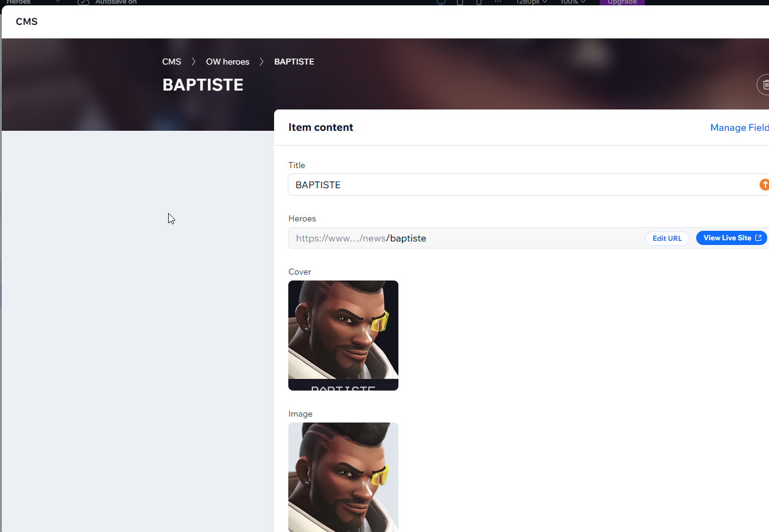Click the Title field label
The height and width of the screenshot is (532, 769).
click(297, 165)
